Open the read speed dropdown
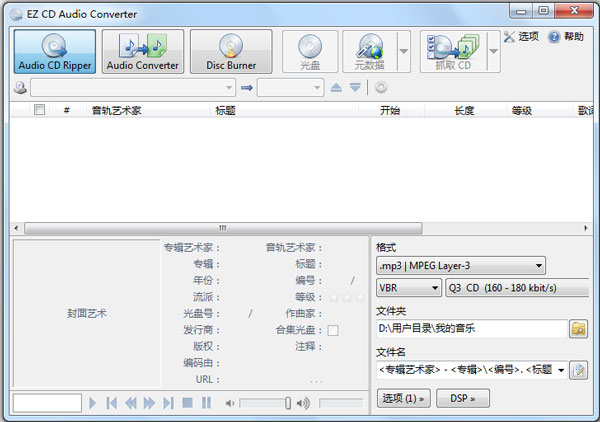Image resolution: width=600 pixels, height=422 pixels. pyautogui.click(x=290, y=88)
